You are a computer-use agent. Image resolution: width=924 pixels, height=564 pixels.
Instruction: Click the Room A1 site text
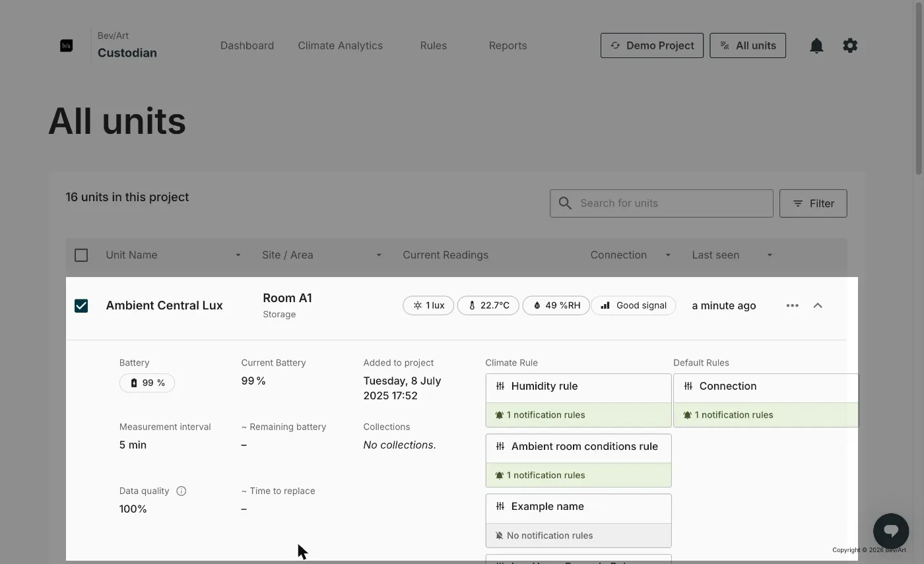[x=287, y=298]
